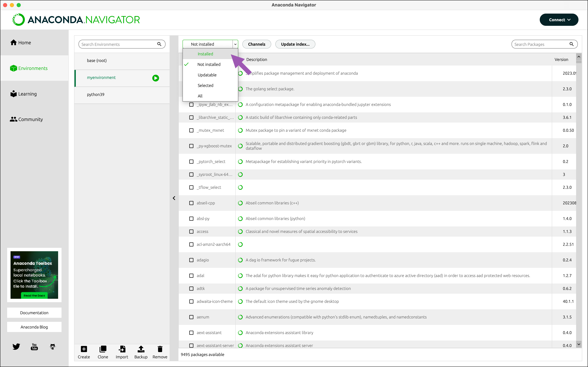This screenshot has height=367, width=588.
Task: Expand the Connect dropdown button
Action: [559, 20]
